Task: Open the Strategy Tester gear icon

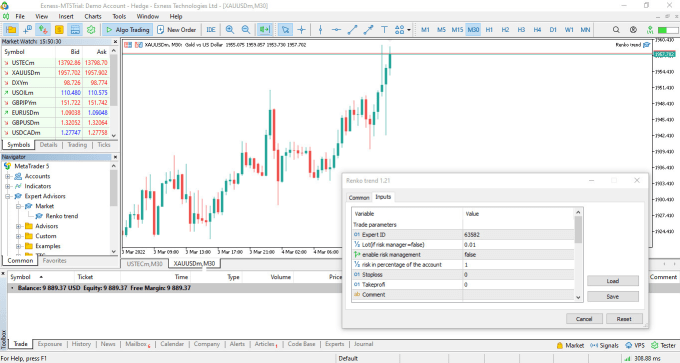Action: tap(91, 29)
